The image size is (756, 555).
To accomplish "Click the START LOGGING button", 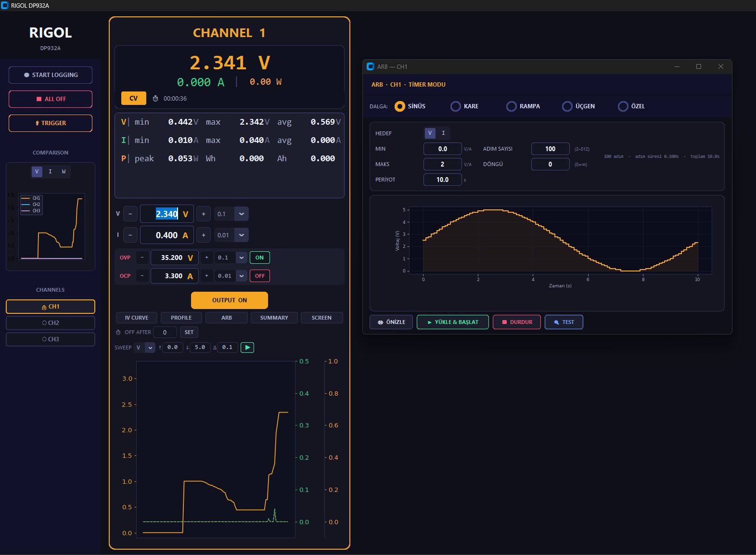I will tap(51, 75).
